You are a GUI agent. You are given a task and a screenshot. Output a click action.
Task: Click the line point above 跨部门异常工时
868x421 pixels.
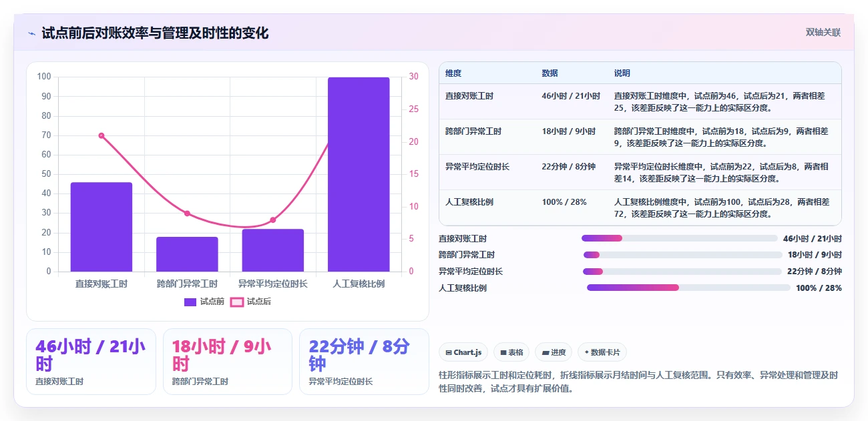point(187,214)
